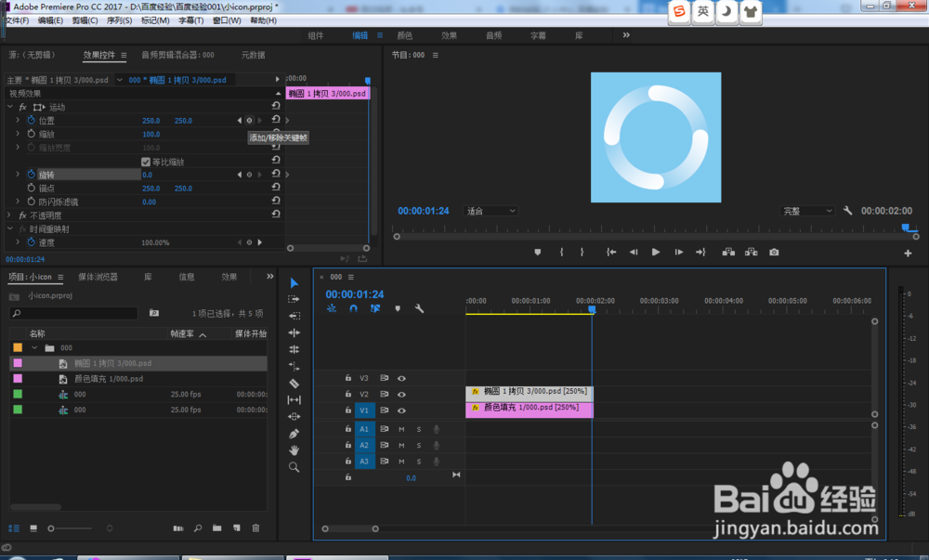This screenshot has height=560, width=929.
Task: Open the File menu
Action: 17,20
